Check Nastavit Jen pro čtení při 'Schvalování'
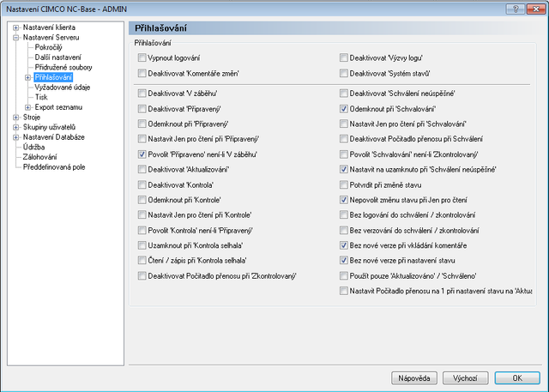 344,124
